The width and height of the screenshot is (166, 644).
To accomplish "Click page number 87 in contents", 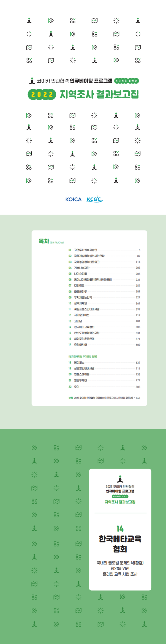I will click(139, 256).
